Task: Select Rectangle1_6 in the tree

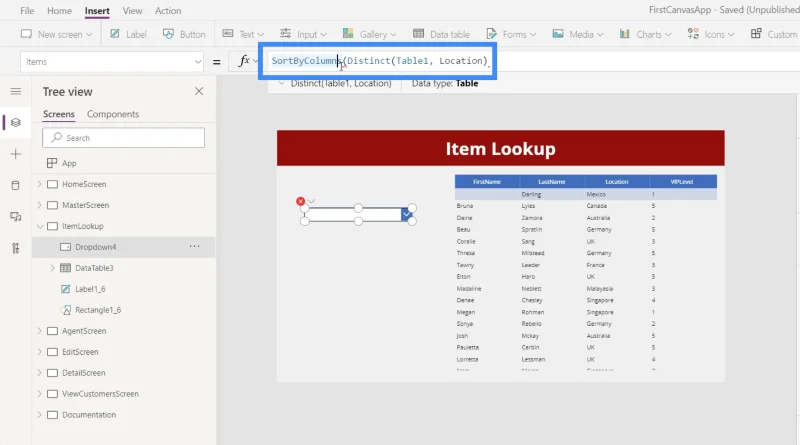Action: 98,310
